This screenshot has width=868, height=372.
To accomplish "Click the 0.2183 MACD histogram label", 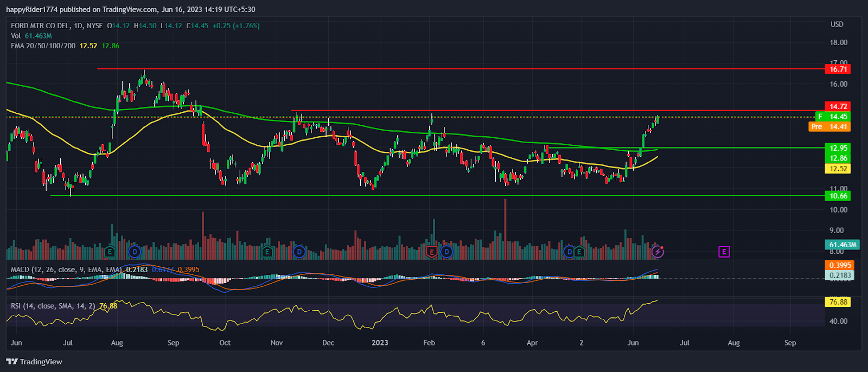I will (x=840, y=275).
